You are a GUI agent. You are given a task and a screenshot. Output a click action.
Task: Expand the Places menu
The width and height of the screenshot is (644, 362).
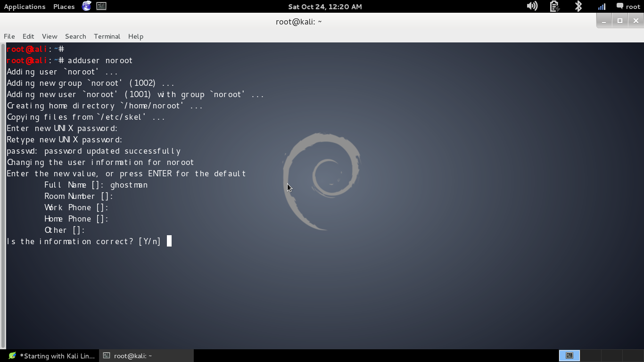point(64,7)
